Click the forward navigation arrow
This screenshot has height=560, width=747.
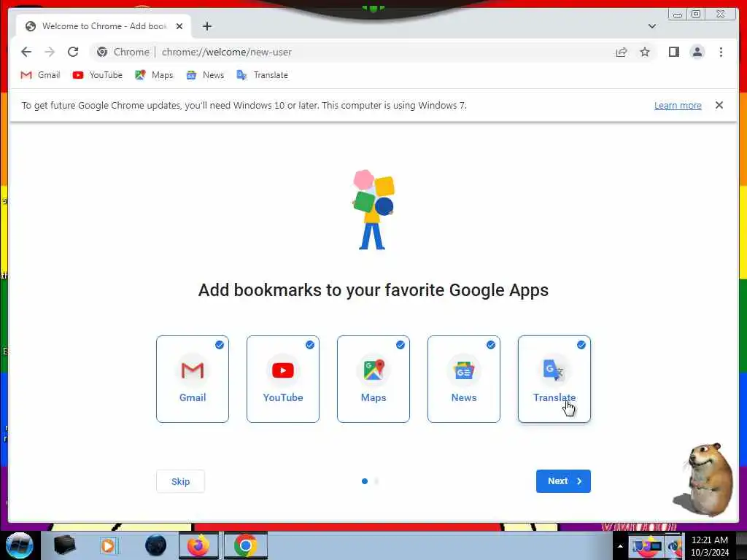tap(50, 52)
